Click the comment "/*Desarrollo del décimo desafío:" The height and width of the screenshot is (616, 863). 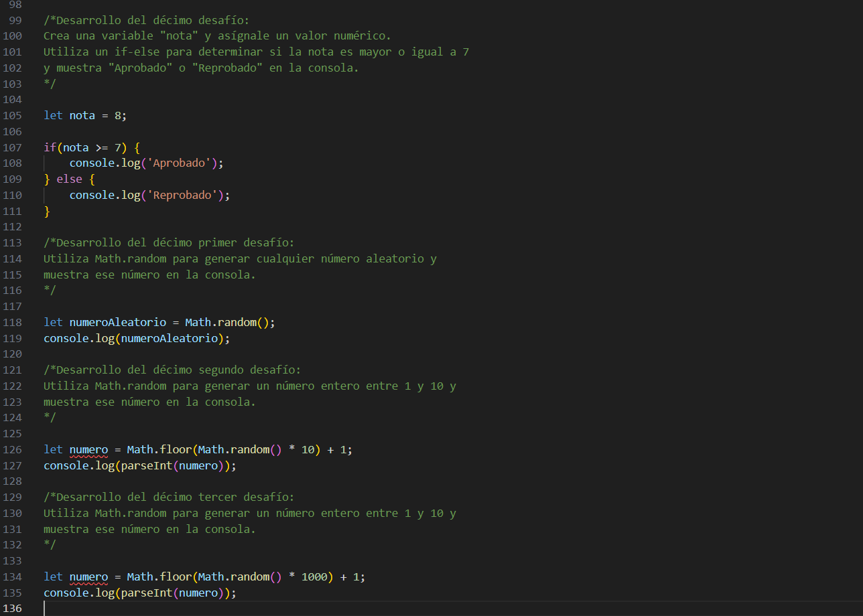pos(146,20)
